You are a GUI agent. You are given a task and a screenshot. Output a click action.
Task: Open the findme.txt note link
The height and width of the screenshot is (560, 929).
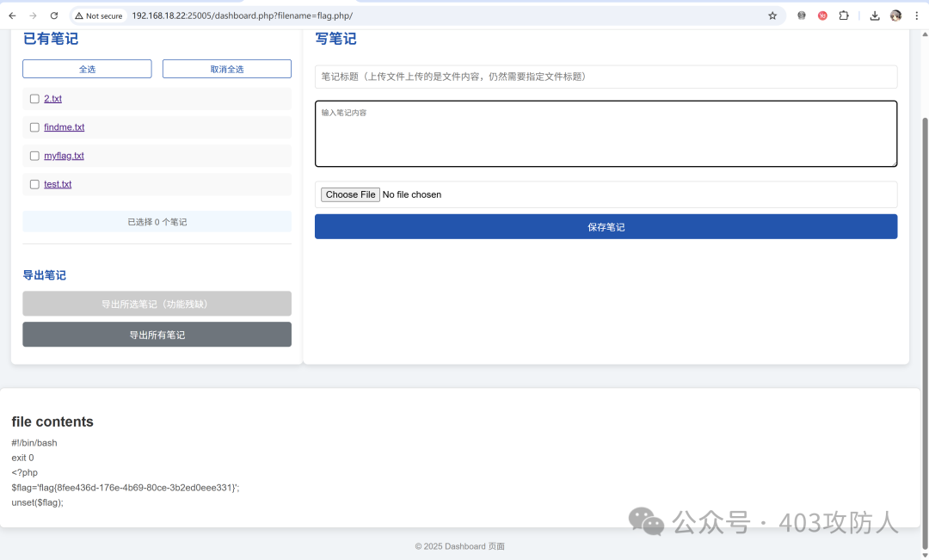(64, 127)
